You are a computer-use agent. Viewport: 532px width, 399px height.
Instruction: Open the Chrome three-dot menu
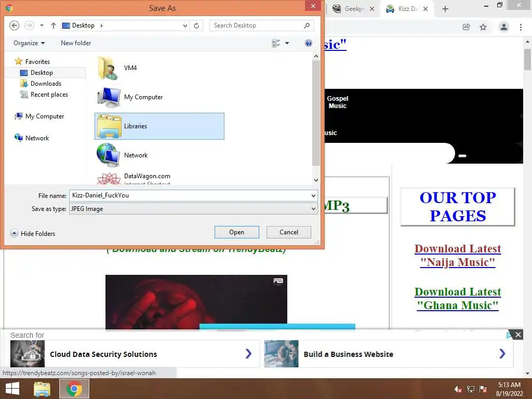point(521,27)
